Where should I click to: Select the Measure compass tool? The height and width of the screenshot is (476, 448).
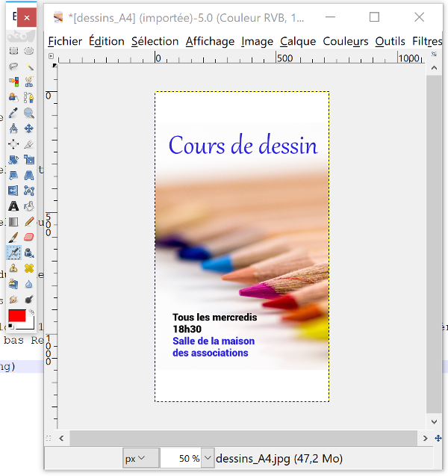point(13,129)
